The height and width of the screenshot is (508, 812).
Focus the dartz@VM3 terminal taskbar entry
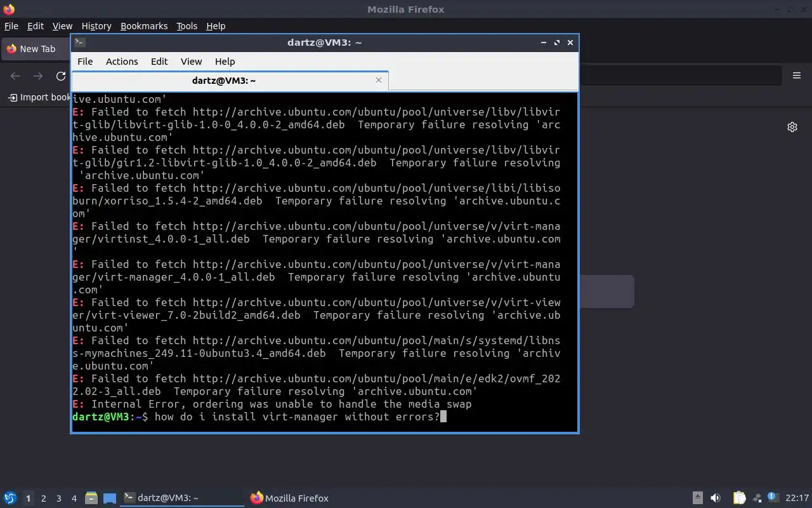(183, 498)
